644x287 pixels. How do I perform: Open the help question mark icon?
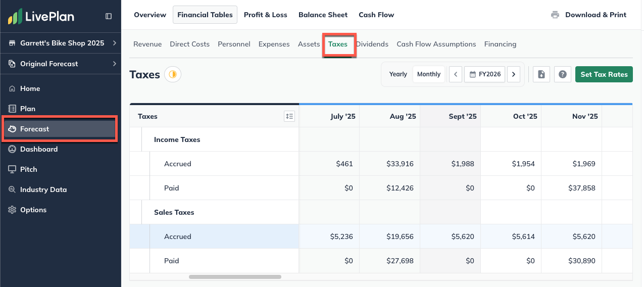coord(563,74)
